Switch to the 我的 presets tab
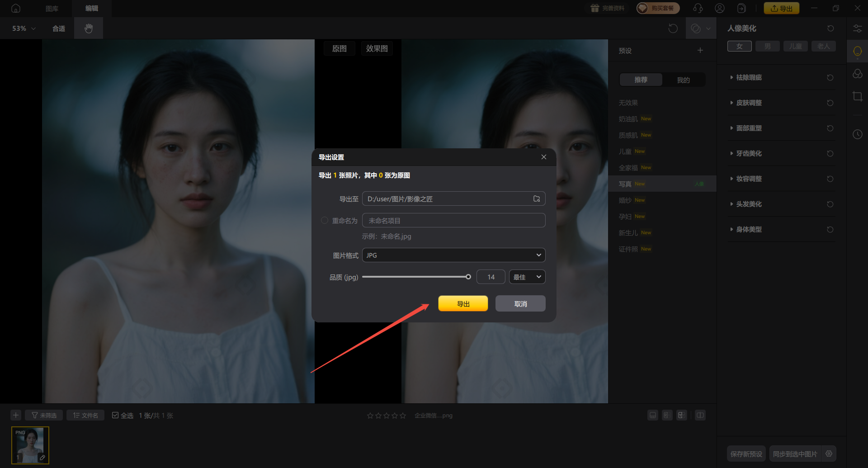This screenshot has height=468, width=868. tap(683, 80)
